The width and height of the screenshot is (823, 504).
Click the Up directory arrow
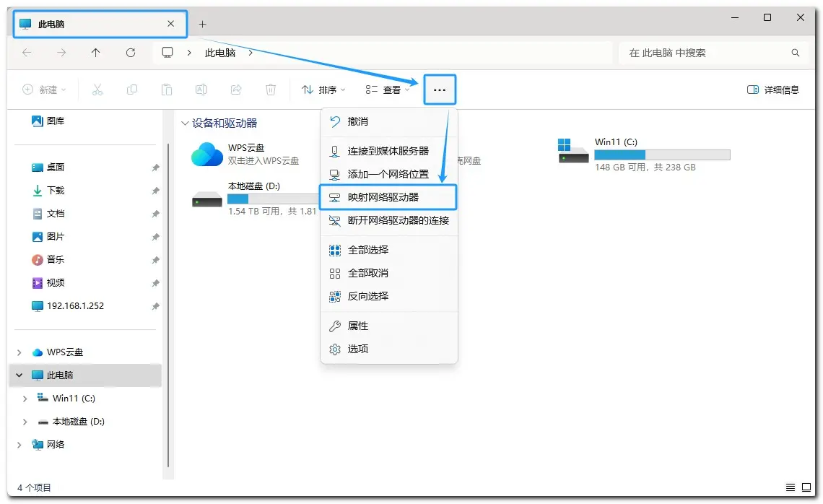coord(96,53)
